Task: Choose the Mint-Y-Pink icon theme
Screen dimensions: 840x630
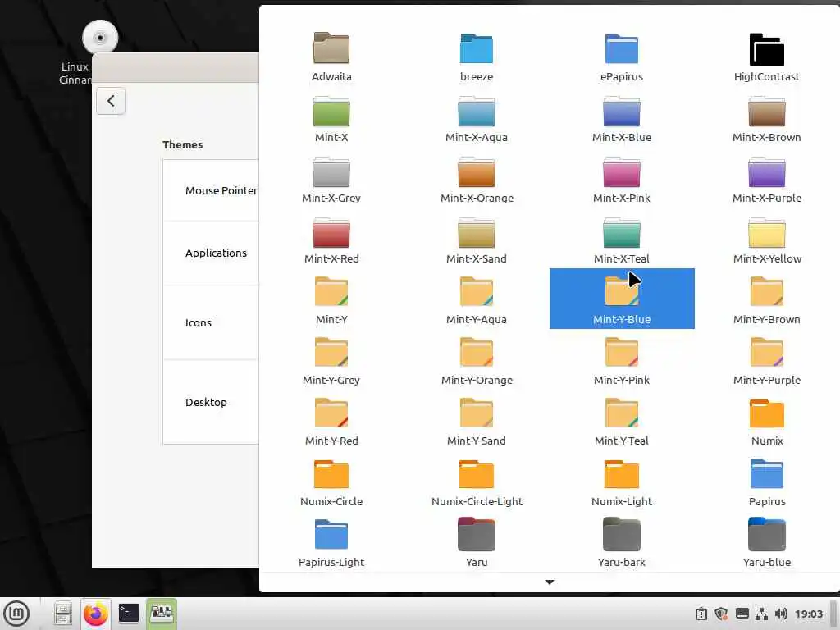Action: (x=622, y=359)
